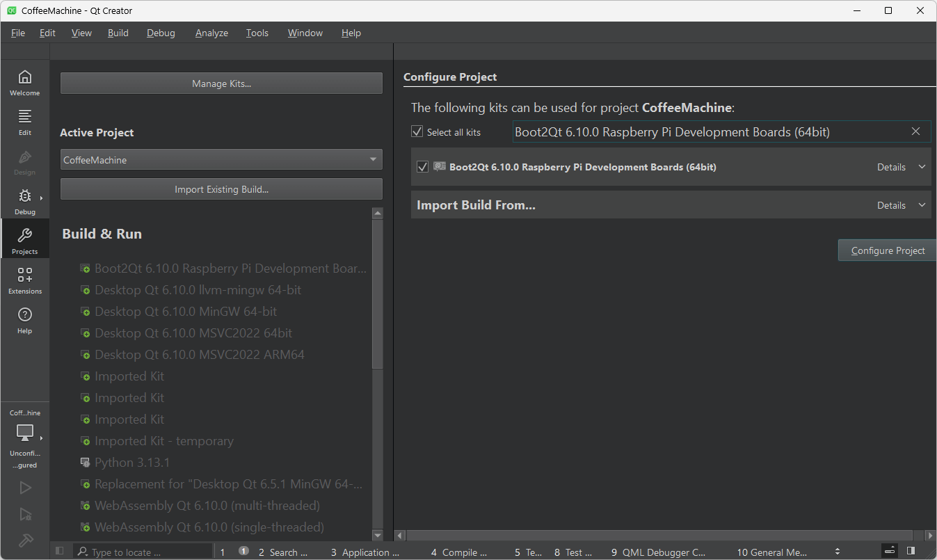The height and width of the screenshot is (560, 937).
Task: Switch to Welcome mode
Action: [25, 81]
